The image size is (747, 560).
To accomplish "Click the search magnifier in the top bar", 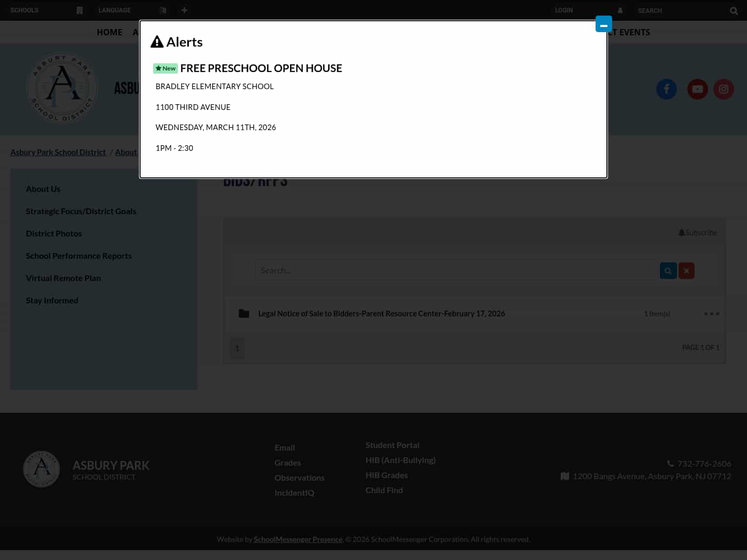I will tap(734, 10).
